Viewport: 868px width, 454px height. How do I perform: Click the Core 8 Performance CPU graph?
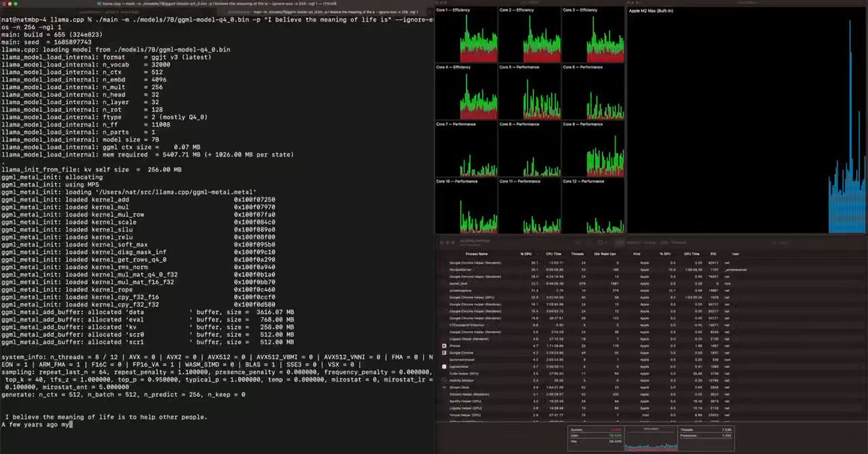(x=530, y=147)
